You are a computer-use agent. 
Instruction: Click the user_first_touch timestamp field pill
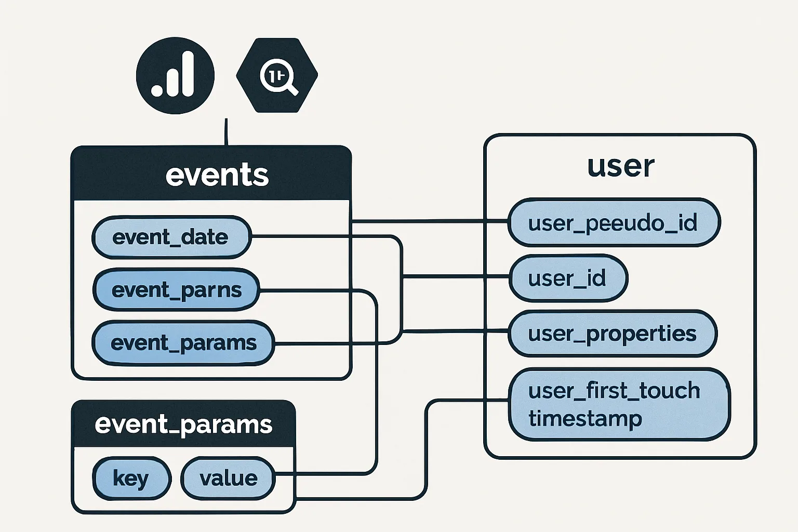(619, 404)
